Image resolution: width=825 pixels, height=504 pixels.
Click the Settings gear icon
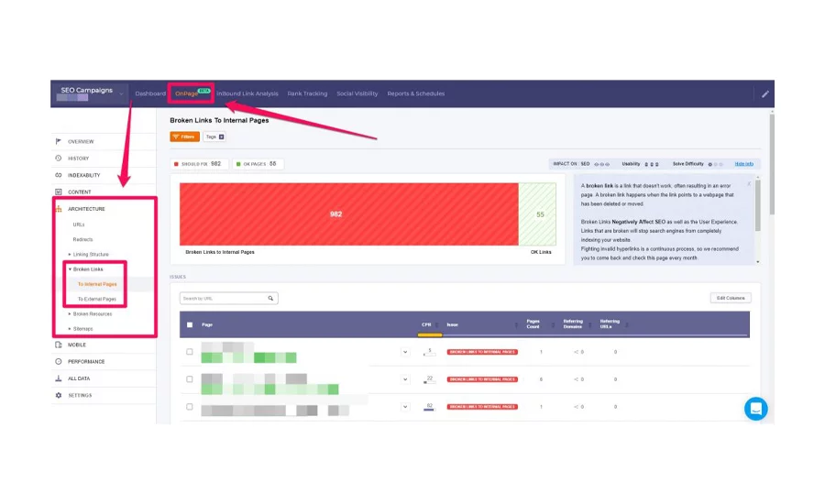click(59, 395)
